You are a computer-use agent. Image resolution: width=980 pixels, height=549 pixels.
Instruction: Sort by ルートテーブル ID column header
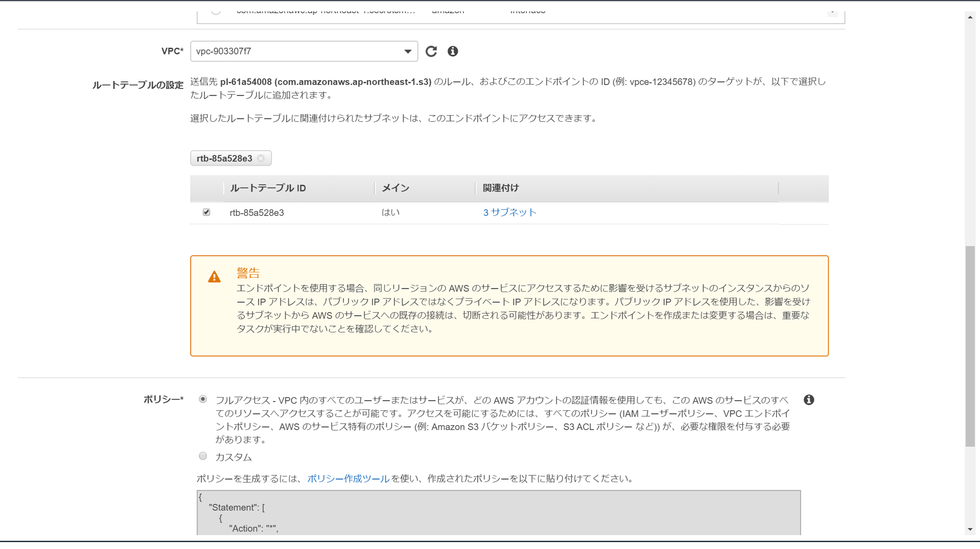coord(268,188)
